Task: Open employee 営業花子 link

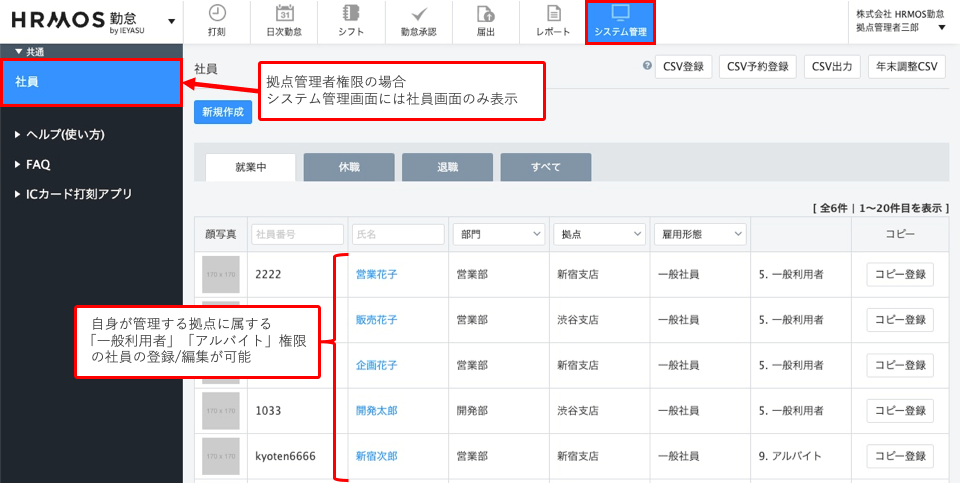Action: point(377,274)
